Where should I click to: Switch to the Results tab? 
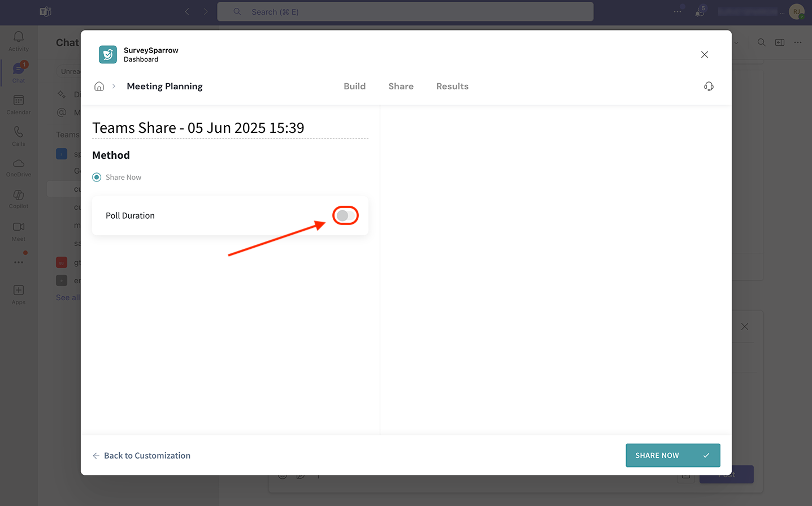[452, 87]
